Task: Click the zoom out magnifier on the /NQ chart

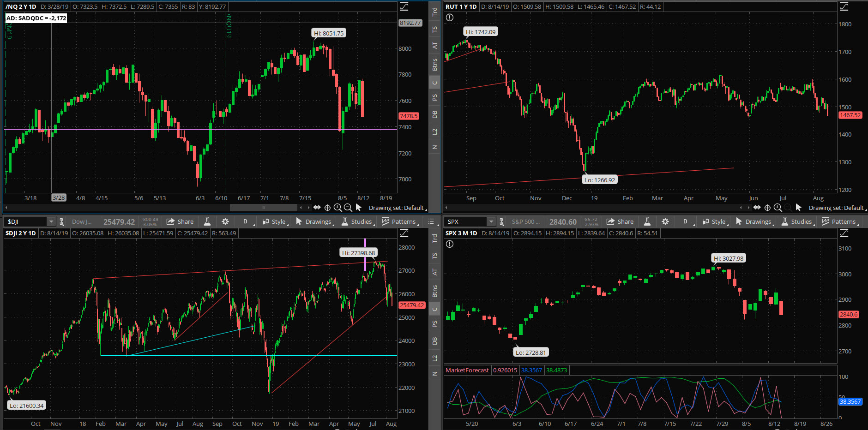Action: click(348, 208)
